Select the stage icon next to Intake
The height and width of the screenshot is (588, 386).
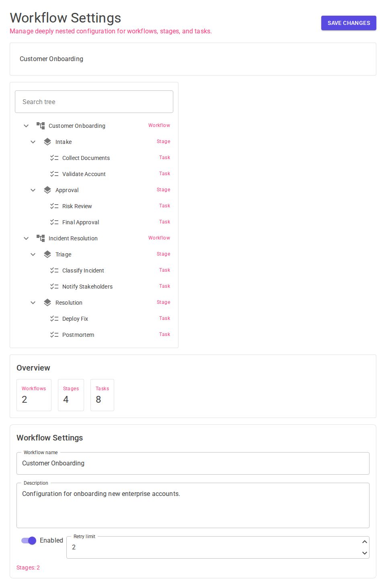[x=47, y=141]
